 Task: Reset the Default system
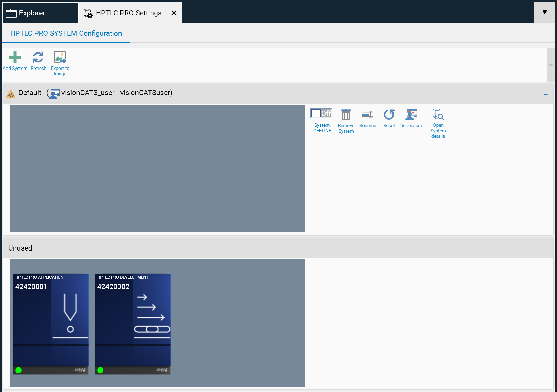pyautogui.click(x=389, y=115)
